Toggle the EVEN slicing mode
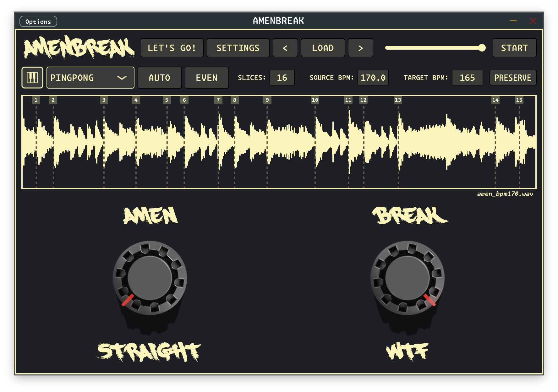The width and height of the screenshot is (558, 392). [206, 78]
